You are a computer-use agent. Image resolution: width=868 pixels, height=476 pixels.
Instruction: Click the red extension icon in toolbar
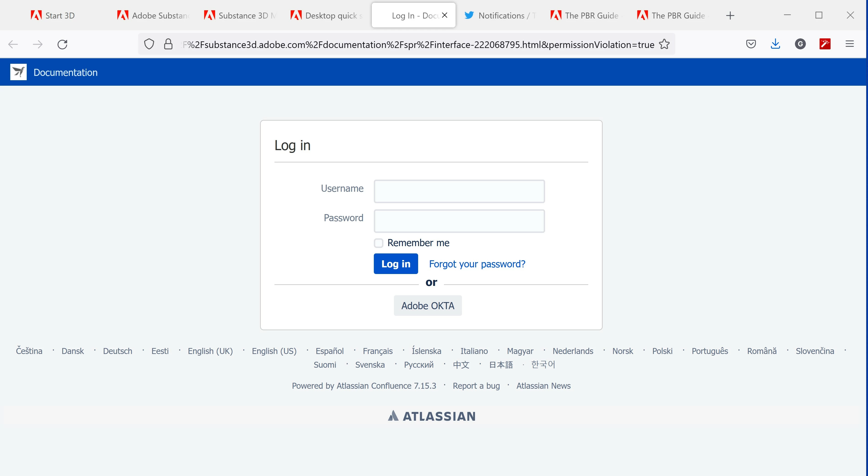pos(825,44)
